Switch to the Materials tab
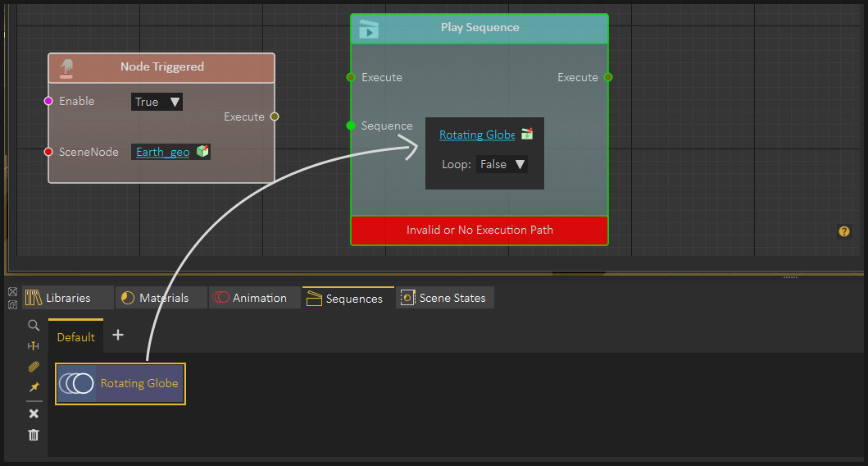Screen dimensions: 868x466 point(161,298)
